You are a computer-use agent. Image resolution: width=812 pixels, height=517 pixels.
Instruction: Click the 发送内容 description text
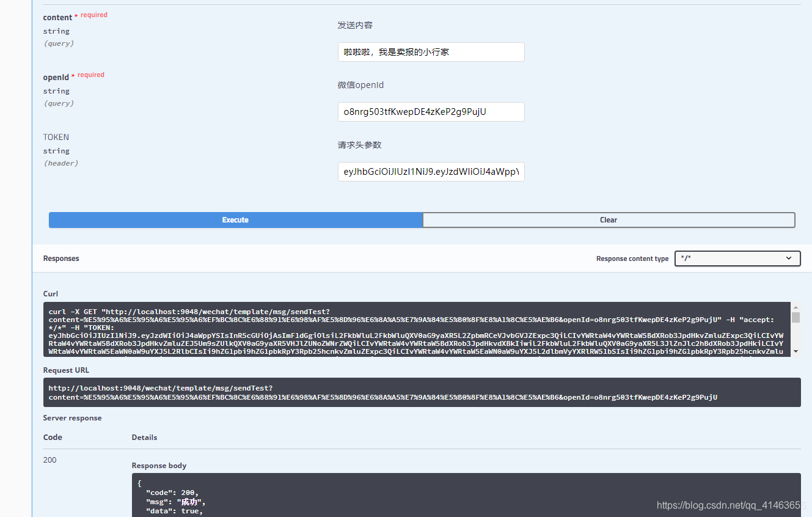(355, 25)
